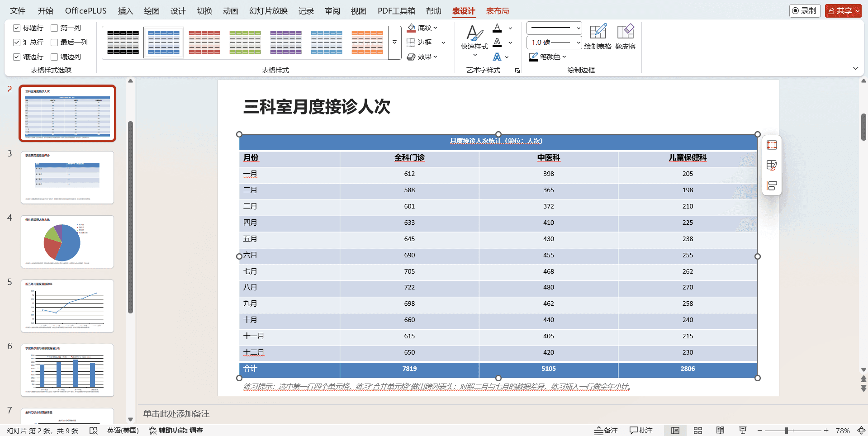Open 备注 notes pane from status bar

(x=606, y=431)
